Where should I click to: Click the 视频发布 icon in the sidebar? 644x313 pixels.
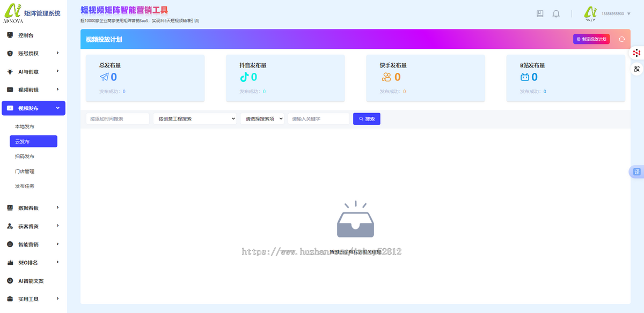click(10, 108)
